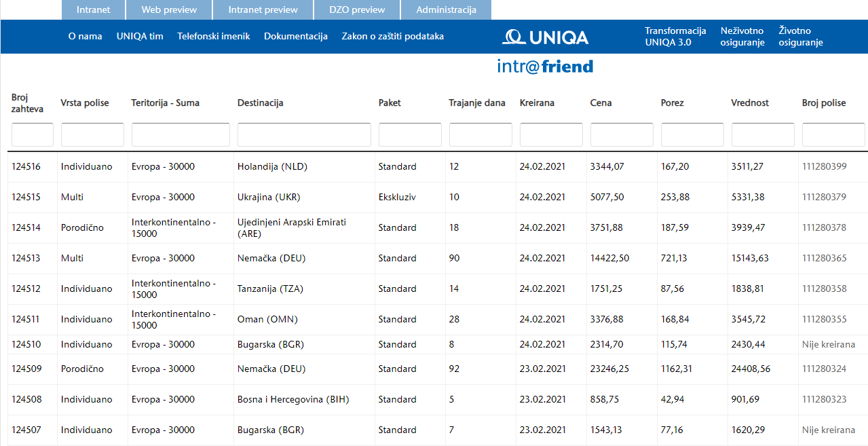Click the UNIQA logo
This screenshot has width=868, height=446.
pyautogui.click(x=545, y=37)
